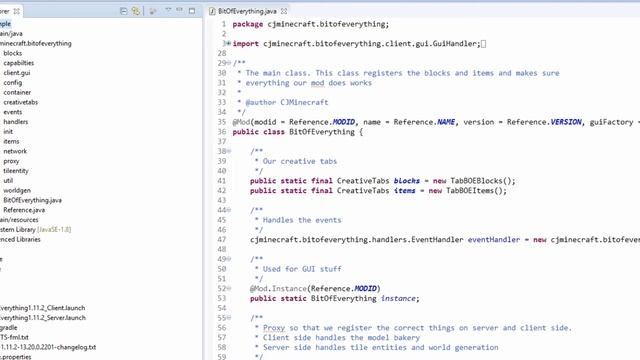Select the JRE System Library entry

[36, 229]
